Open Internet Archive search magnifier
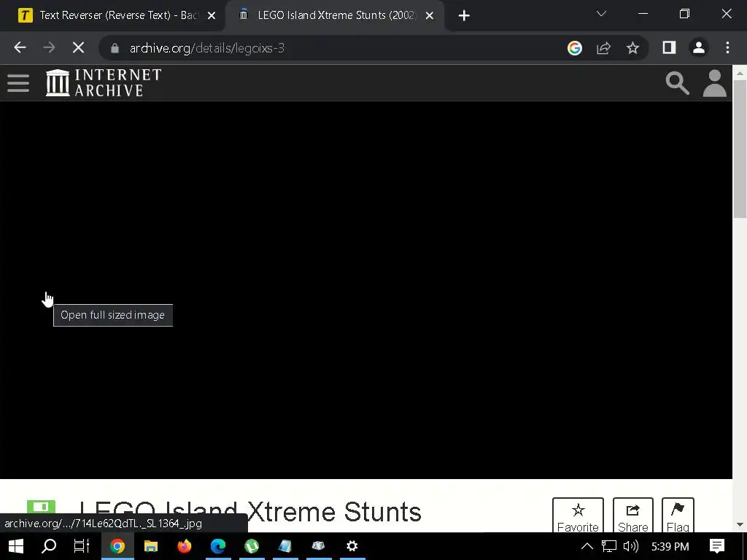Viewport: 747px width, 560px height. pos(677,83)
